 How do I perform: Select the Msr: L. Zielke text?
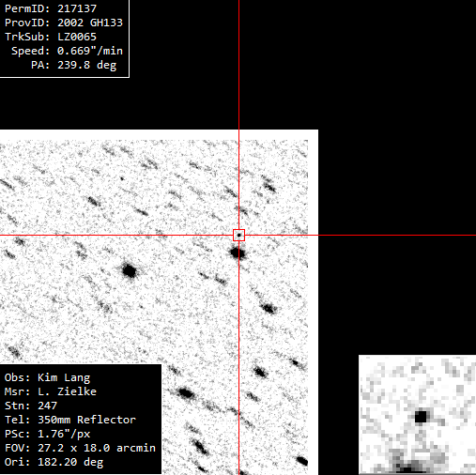[x=51, y=391]
